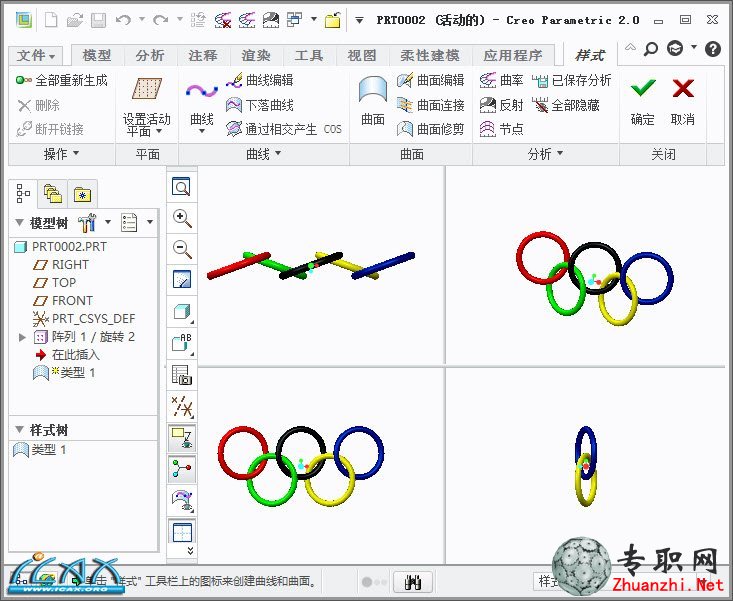733x601 pixels.
Task: Select the FRONT datum plane in tree
Action: pyautogui.click(x=63, y=300)
